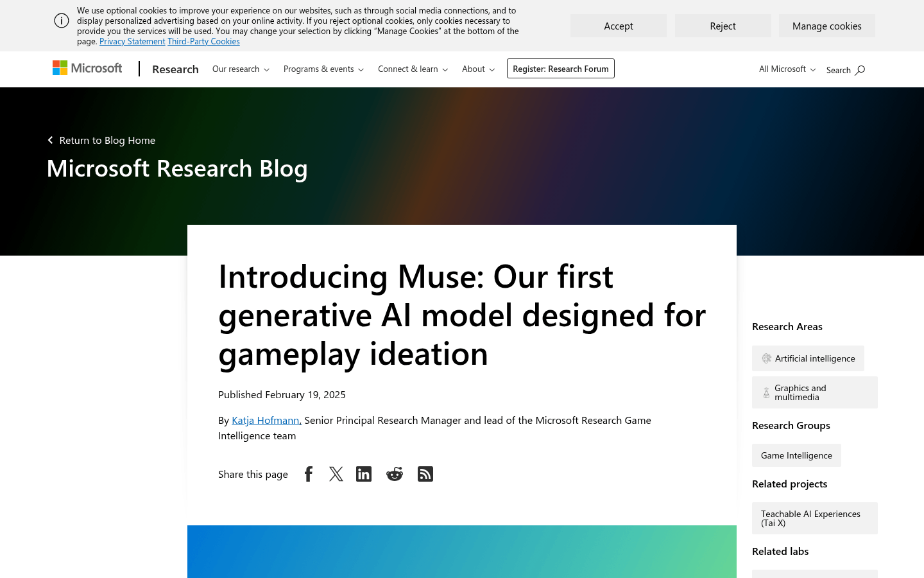Click the Graphics and multimedia icon
924x578 pixels.
coord(766,392)
